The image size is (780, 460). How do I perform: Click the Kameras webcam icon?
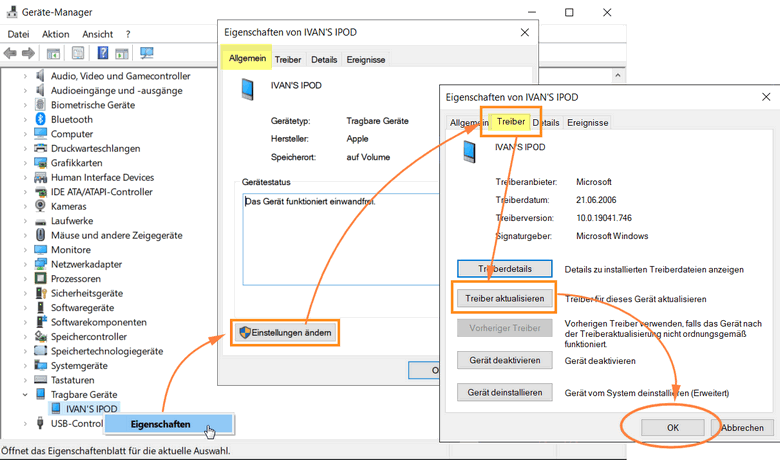click(41, 206)
